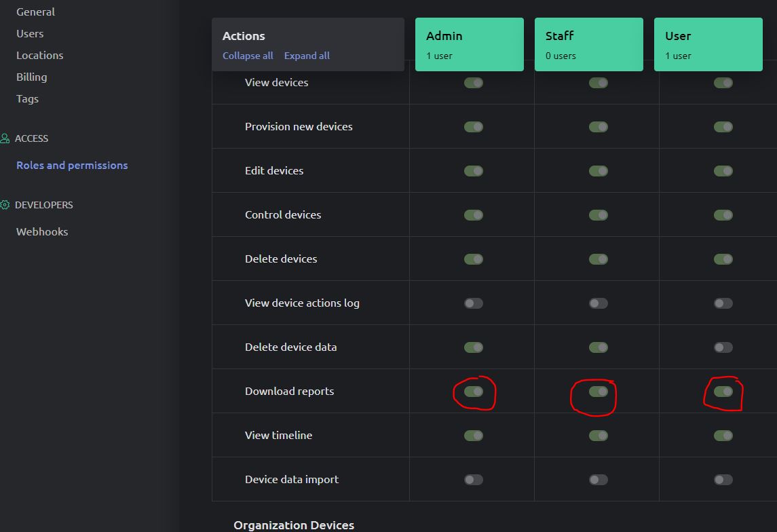This screenshot has height=532, width=777.
Task: Open the Billing settings page
Action: [x=32, y=77]
